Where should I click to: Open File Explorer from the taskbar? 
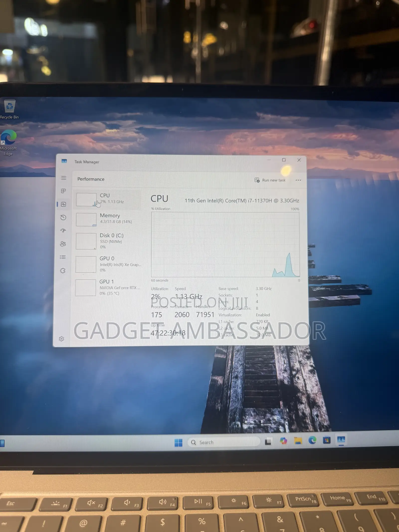pyautogui.click(x=298, y=441)
